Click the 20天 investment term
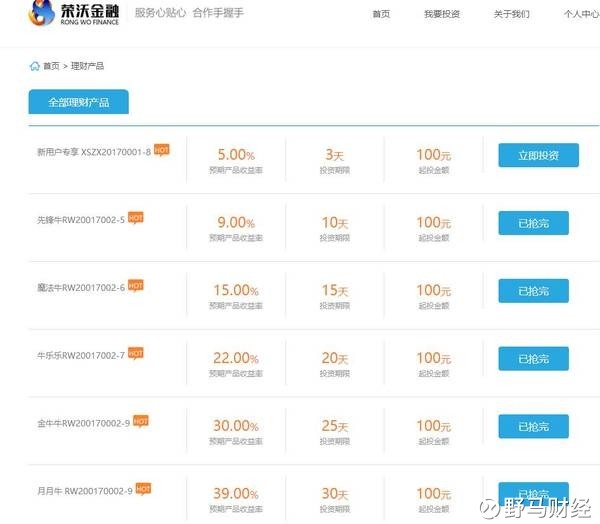Viewport: 600px width, 524px height. click(335, 358)
